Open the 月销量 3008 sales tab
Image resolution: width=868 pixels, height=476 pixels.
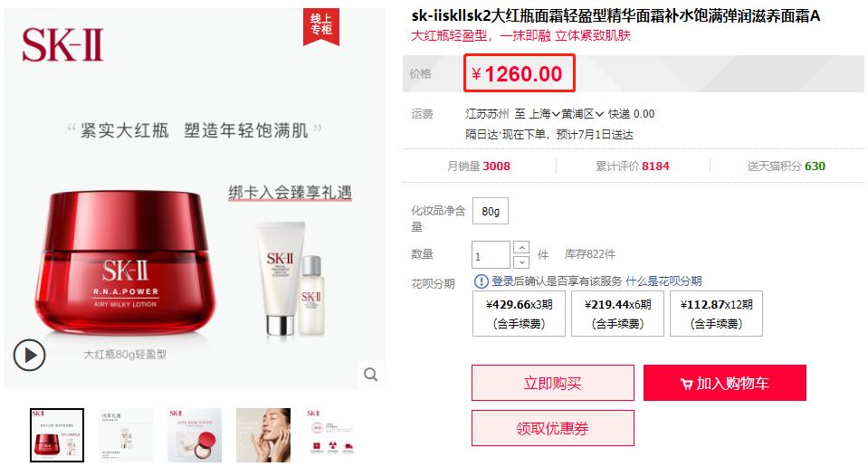[x=478, y=166]
